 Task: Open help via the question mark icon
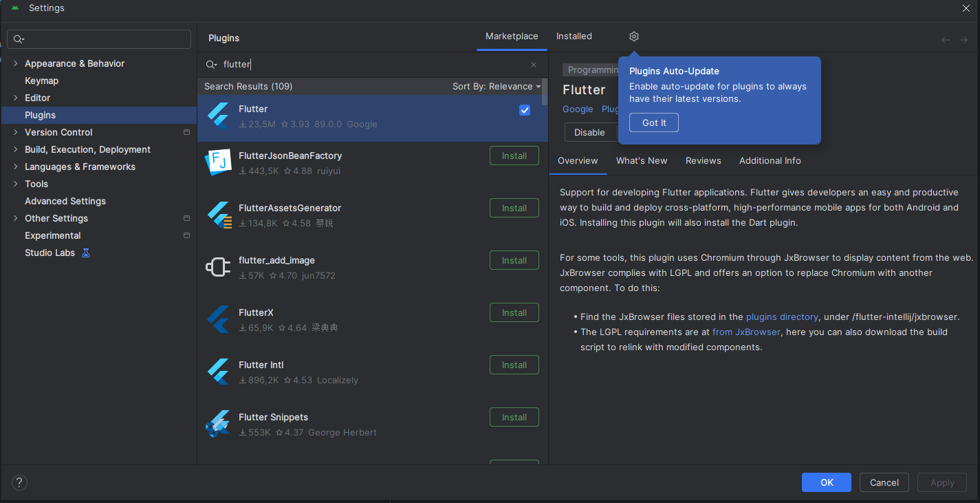point(19,482)
